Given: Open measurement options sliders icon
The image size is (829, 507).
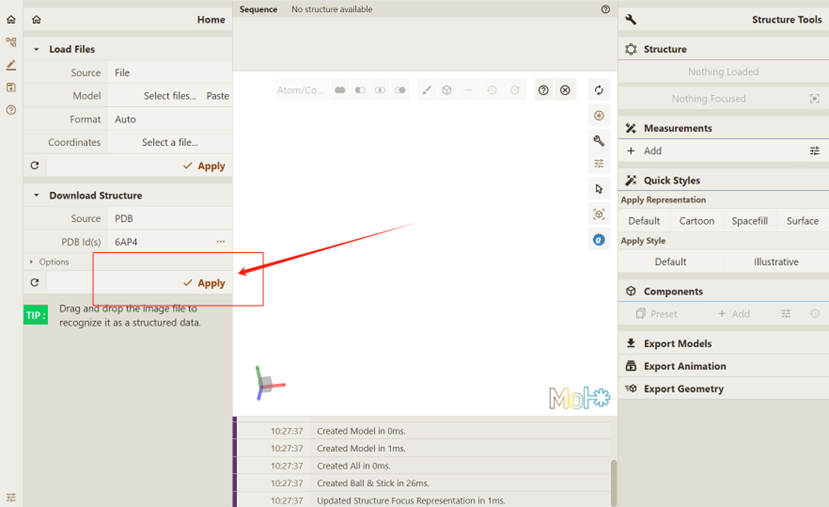Looking at the screenshot, I should click(814, 151).
